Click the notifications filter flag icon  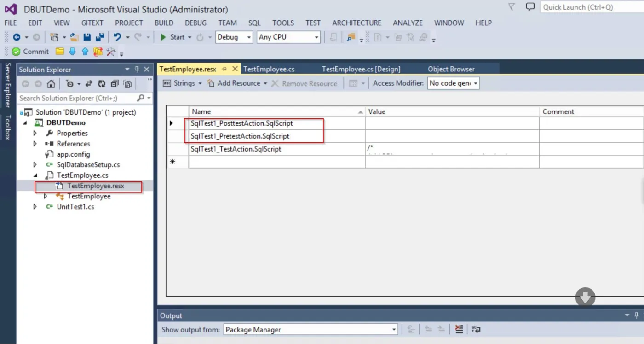pos(512,7)
